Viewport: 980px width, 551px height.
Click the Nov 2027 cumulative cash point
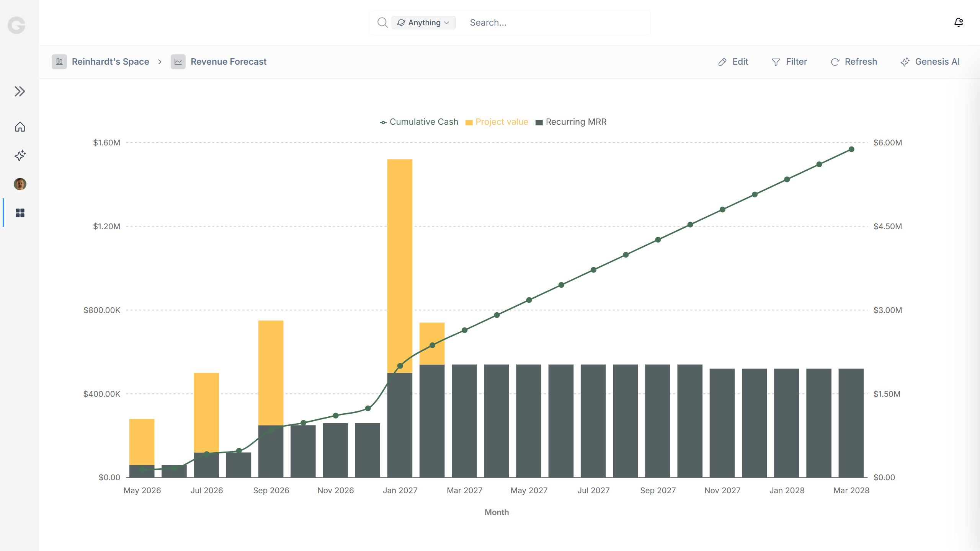[x=722, y=210]
